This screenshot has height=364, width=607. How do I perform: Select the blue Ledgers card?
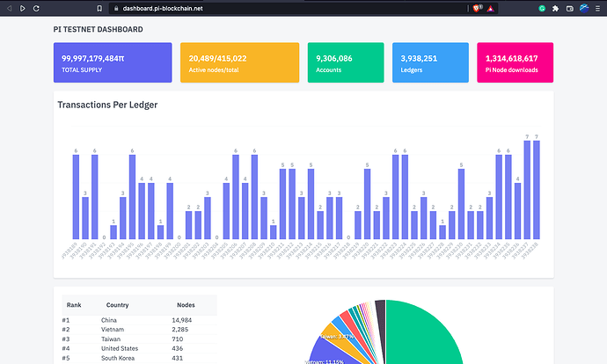430,62
